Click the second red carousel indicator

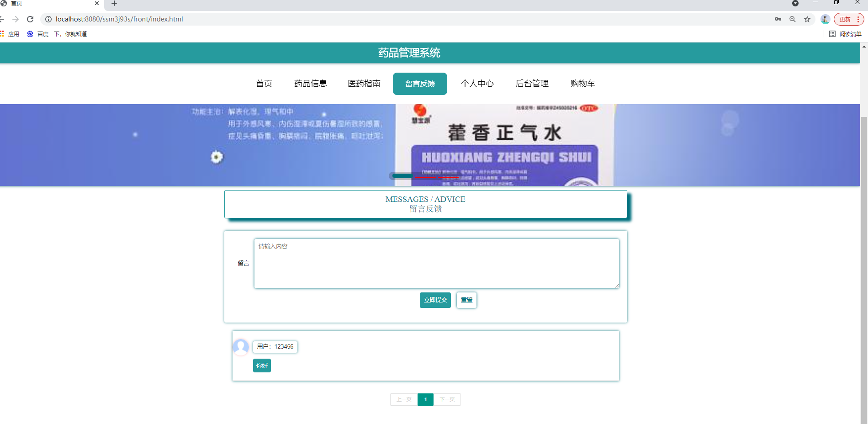tap(426, 177)
